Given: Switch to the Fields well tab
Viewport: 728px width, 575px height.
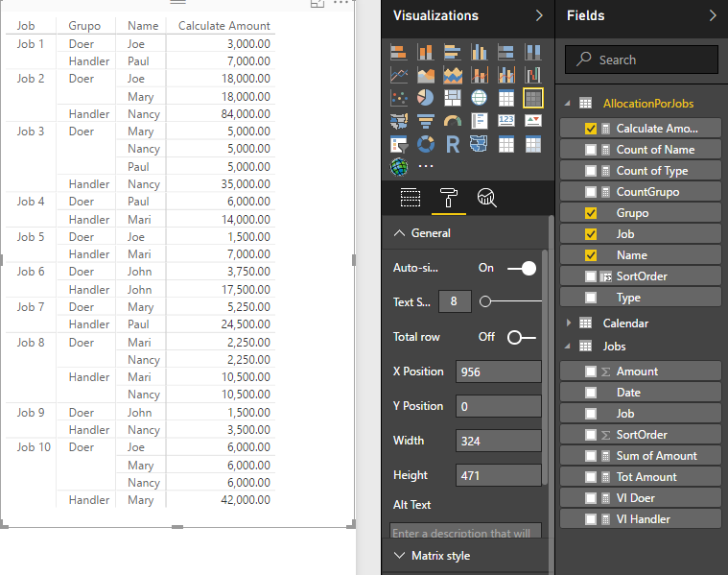Looking at the screenshot, I should [x=411, y=198].
